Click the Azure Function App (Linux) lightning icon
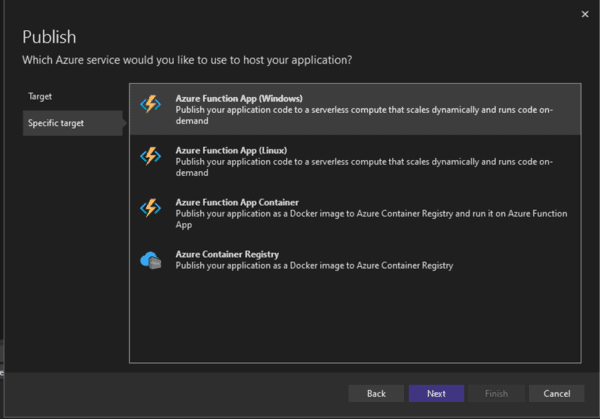600x419 pixels. [x=150, y=156]
